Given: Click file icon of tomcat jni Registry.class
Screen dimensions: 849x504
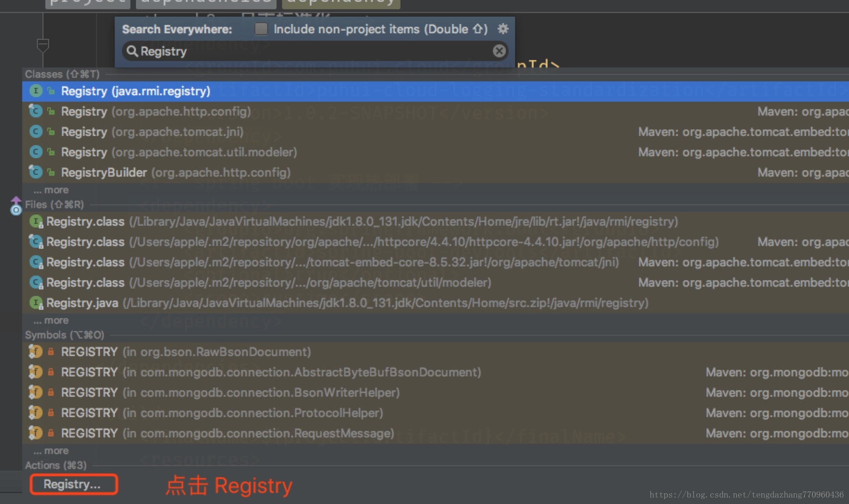Looking at the screenshot, I should (x=37, y=263).
